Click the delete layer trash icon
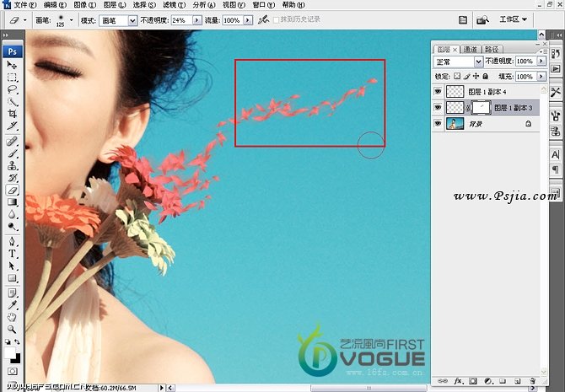Image resolution: width=565 pixels, height=392 pixels. tap(532, 381)
